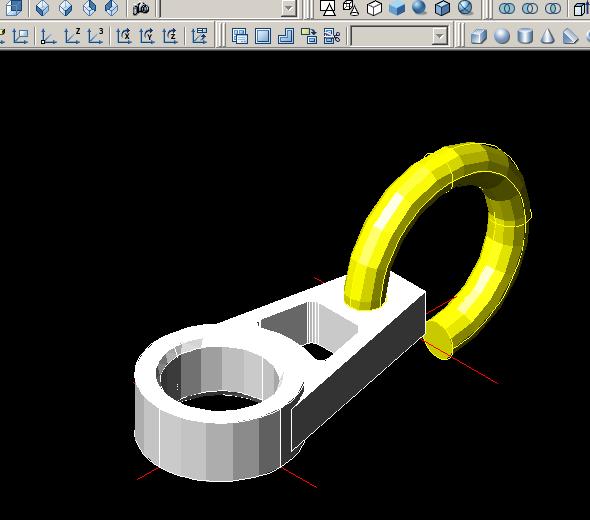Rotate UCS about Z axis
This screenshot has width=590, height=520.
click(170, 36)
